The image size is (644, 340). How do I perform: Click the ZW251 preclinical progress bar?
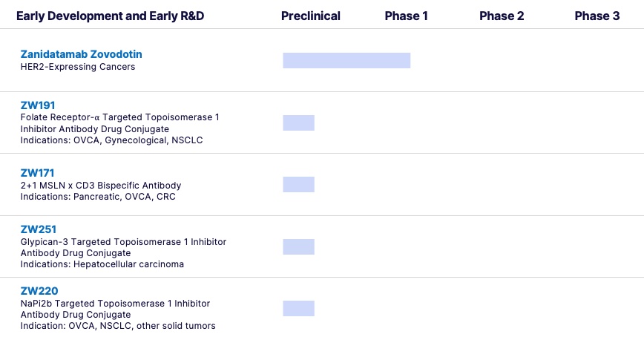tap(298, 246)
